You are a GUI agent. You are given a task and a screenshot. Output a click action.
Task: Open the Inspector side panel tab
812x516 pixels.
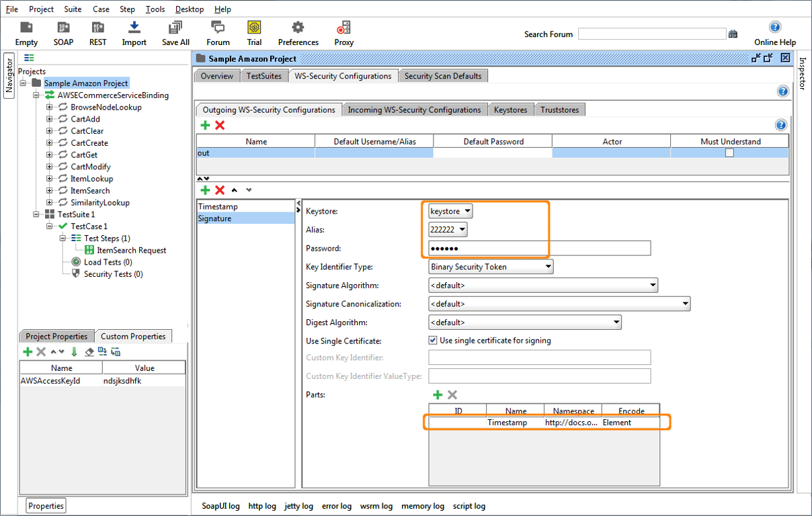[x=803, y=74]
